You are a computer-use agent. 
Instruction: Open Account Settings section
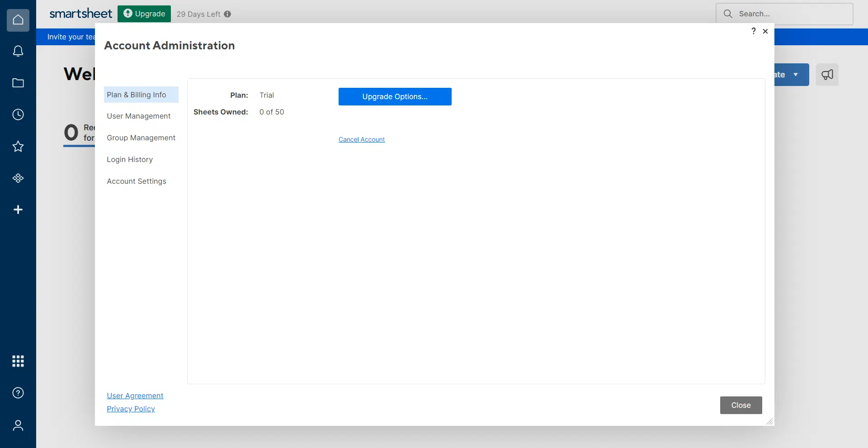[137, 181]
